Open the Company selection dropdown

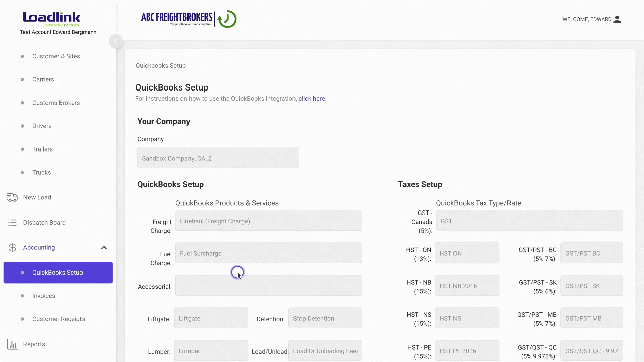218,158
